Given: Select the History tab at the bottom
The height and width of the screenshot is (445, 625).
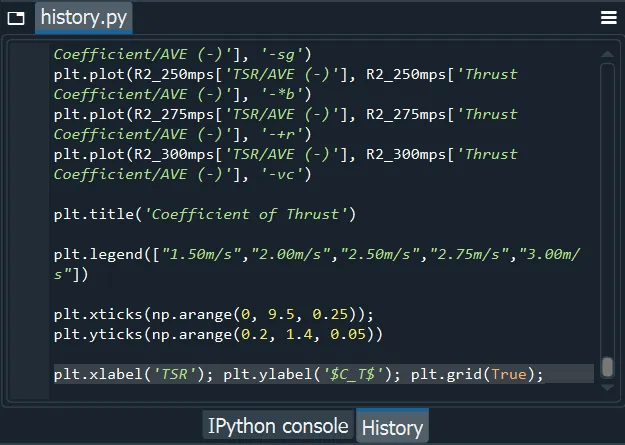Looking at the screenshot, I should [x=392, y=427].
